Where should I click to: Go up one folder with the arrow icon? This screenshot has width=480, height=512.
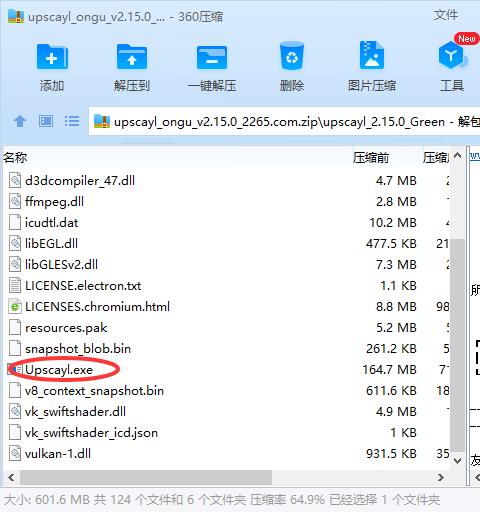point(20,121)
